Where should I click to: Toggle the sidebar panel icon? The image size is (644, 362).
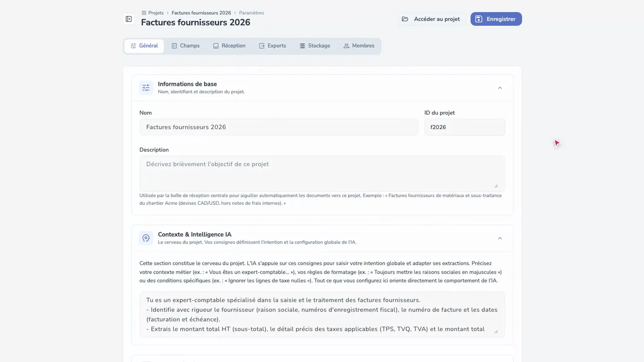[129, 19]
